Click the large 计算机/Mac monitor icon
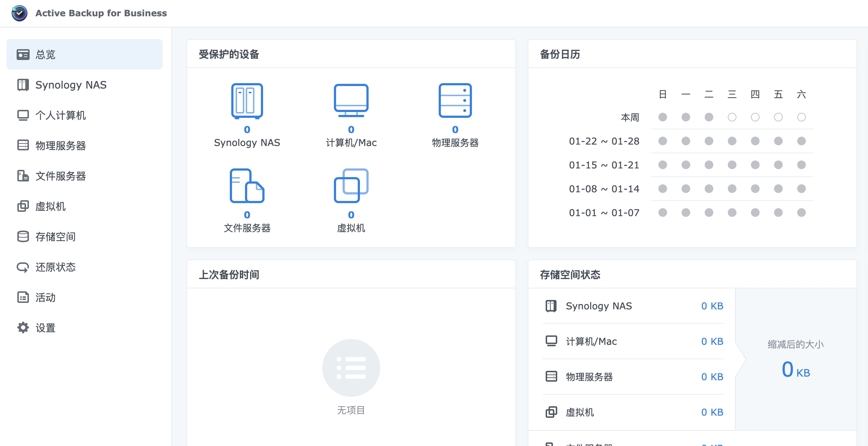The image size is (868, 446). tap(351, 100)
